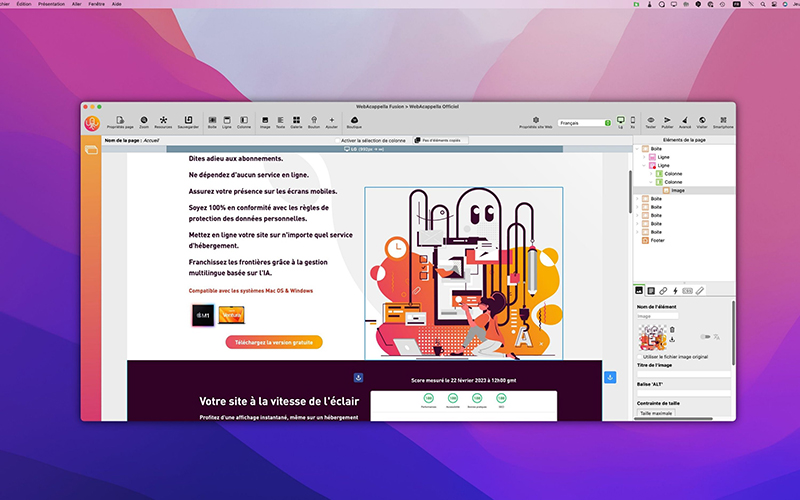Delete the image with trash icon

coord(672,330)
